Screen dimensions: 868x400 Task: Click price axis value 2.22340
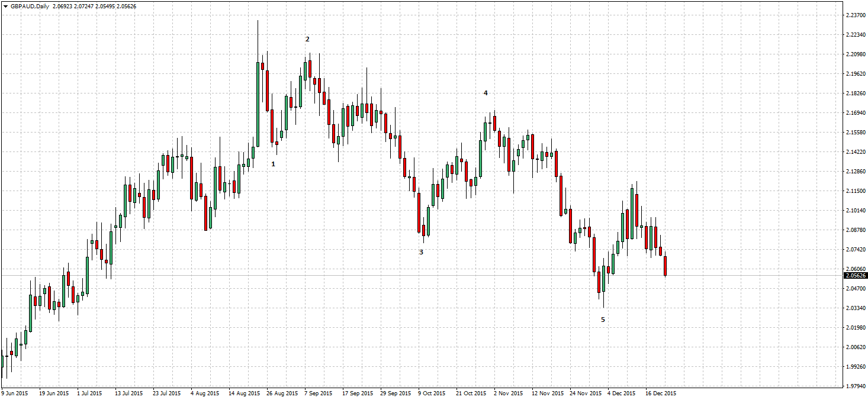tap(855, 35)
